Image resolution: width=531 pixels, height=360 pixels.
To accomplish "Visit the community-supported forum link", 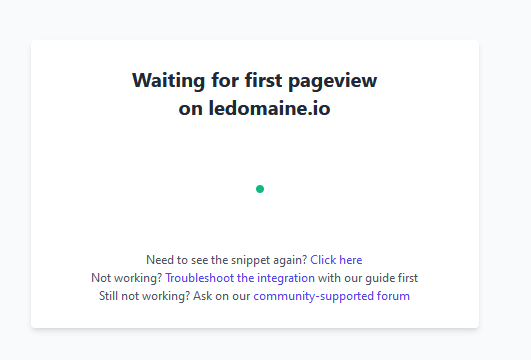I will [x=332, y=296].
